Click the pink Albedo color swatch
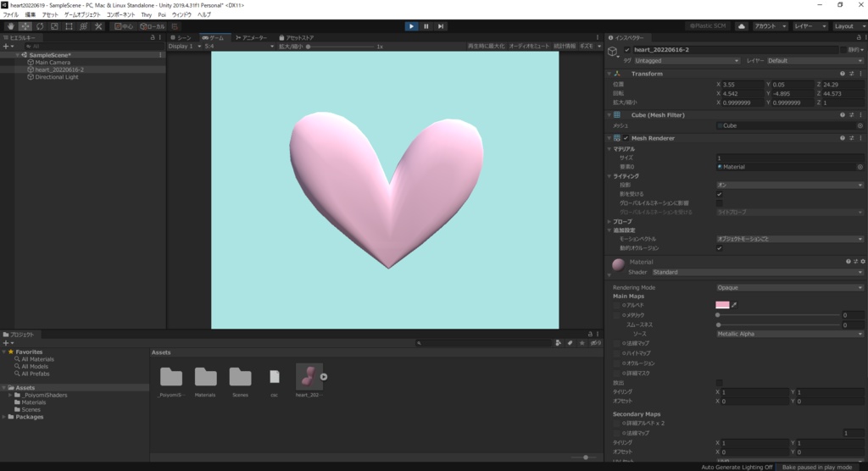The height and width of the screenshot is (471, 868). tap(722, 305)
